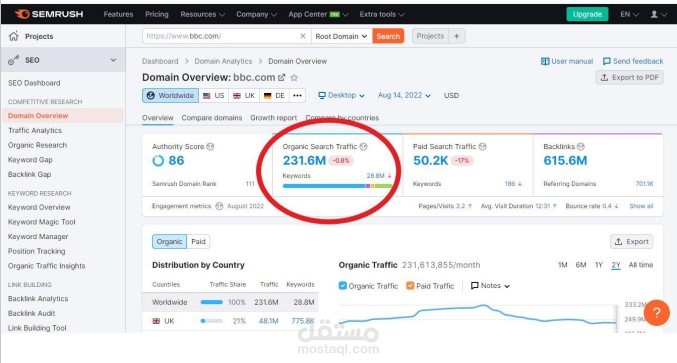Switch to the Compare domains tab
The height and width of the screenshot is (363, 677).
[x=212, y=118]
